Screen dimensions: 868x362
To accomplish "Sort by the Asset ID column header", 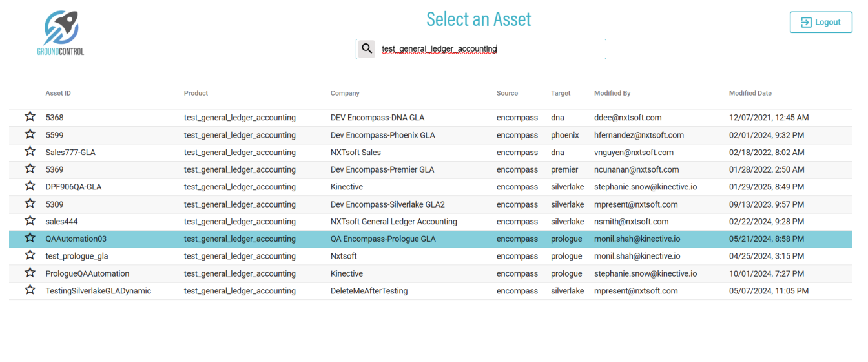I will pos(58,93).
